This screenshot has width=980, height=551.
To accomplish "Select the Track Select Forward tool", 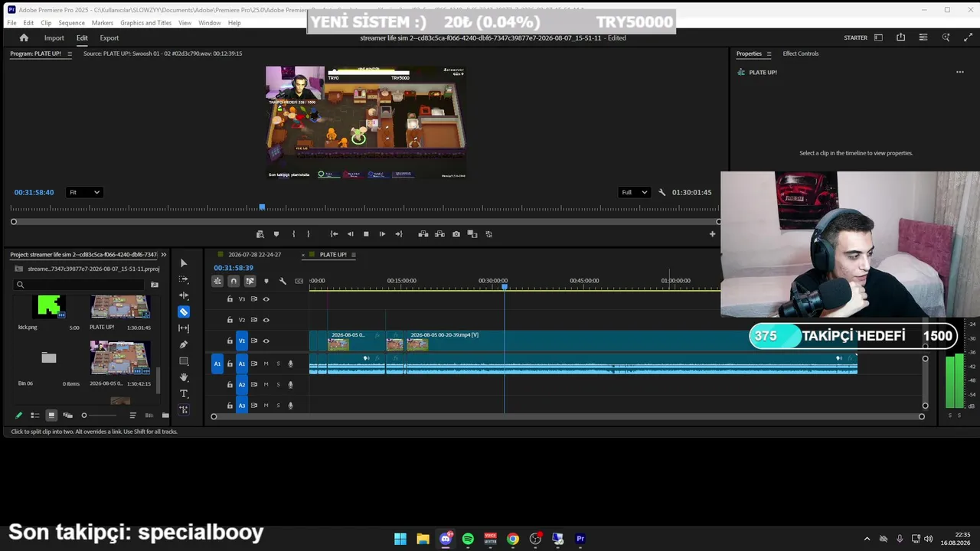I will coord(184,279).
